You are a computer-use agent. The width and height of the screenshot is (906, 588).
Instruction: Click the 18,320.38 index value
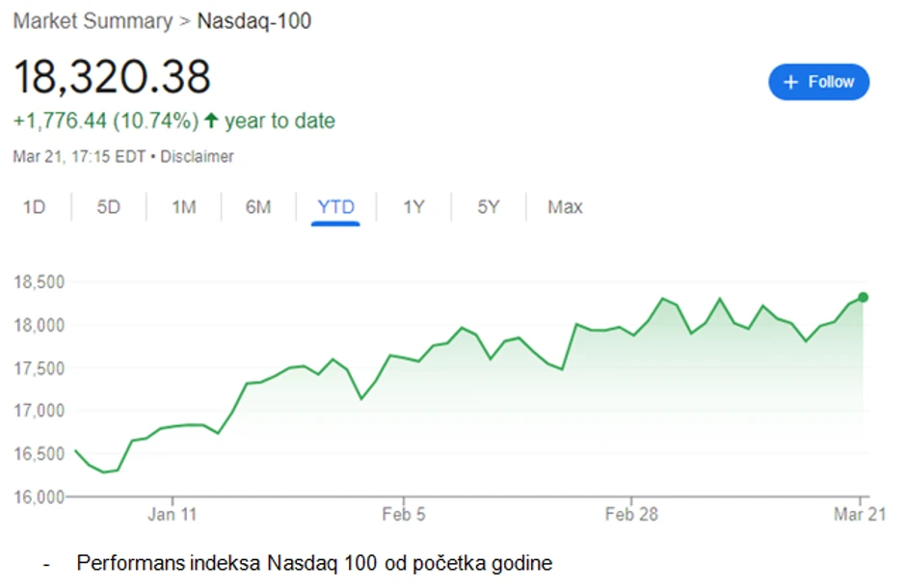point(112,76)
